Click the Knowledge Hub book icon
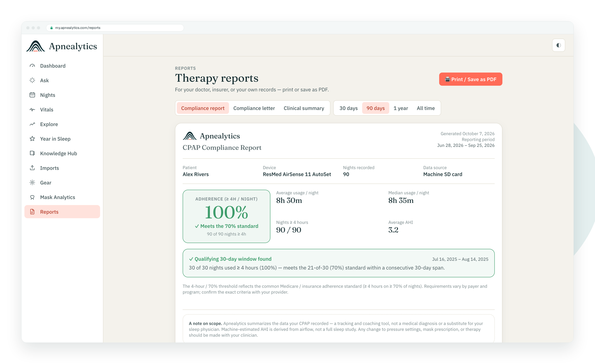The image size is (595, 364). pos(32,153)
